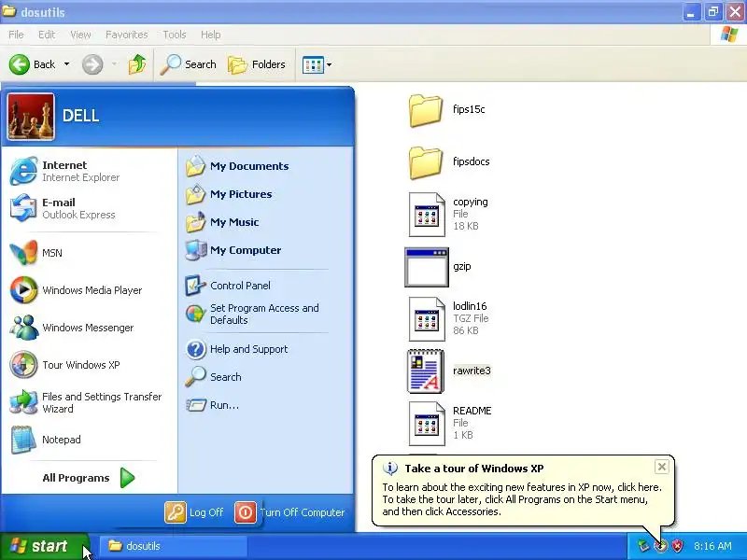Image resolution: width=747 pixels, height=560 pixels.
Task: Open Control Panel
Action: 228,286
